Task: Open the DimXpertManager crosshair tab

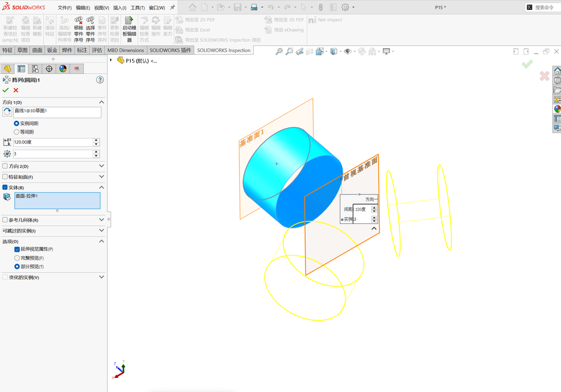Action: 49,68
